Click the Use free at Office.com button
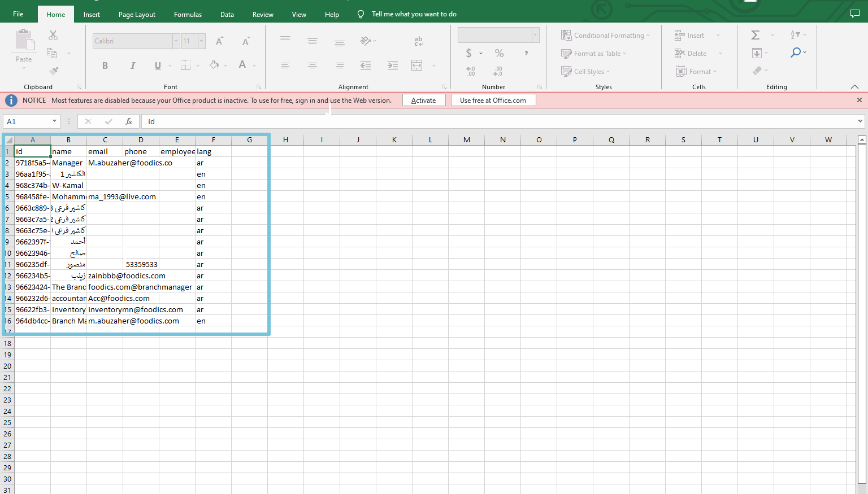Viewport: 868px width, 494px height. tap(493, 100)
